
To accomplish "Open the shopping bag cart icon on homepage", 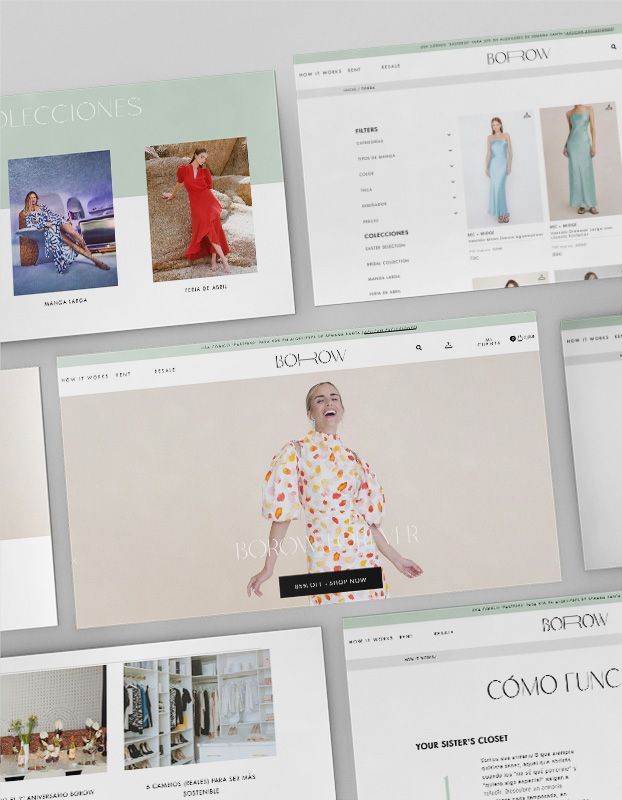I will [x=519, y=338].
